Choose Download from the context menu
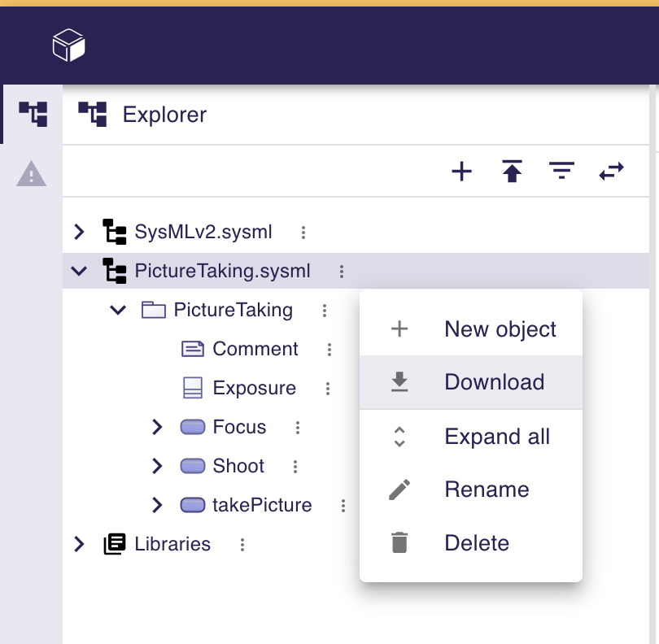Viewport: 659px width, 644px height. pos(494,381)
